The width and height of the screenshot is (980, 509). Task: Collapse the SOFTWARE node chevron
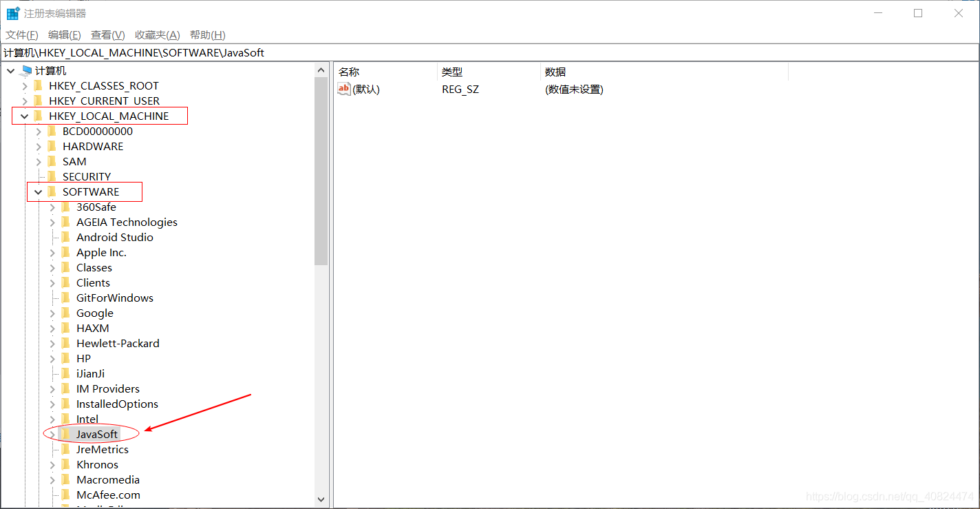pos(38,191)
